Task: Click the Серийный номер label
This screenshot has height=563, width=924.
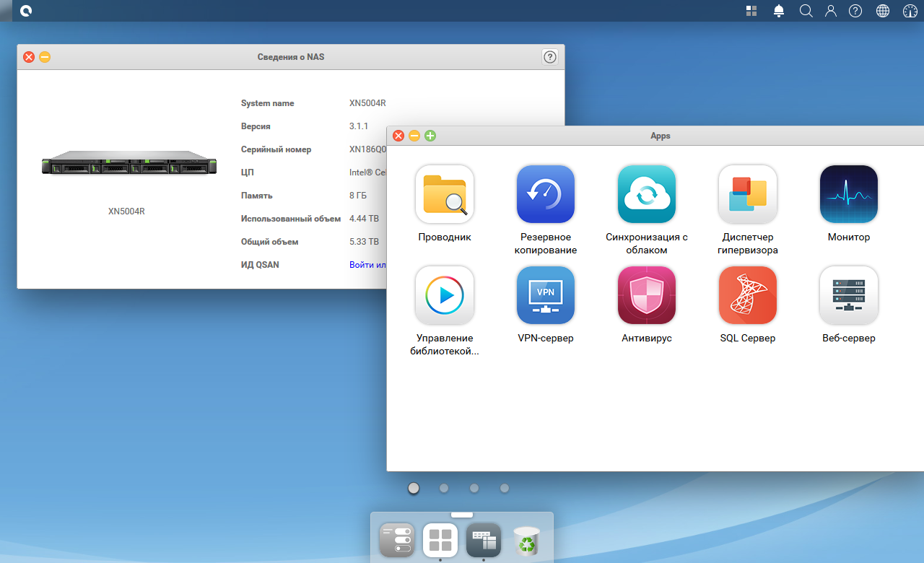Action: point(276,149)
